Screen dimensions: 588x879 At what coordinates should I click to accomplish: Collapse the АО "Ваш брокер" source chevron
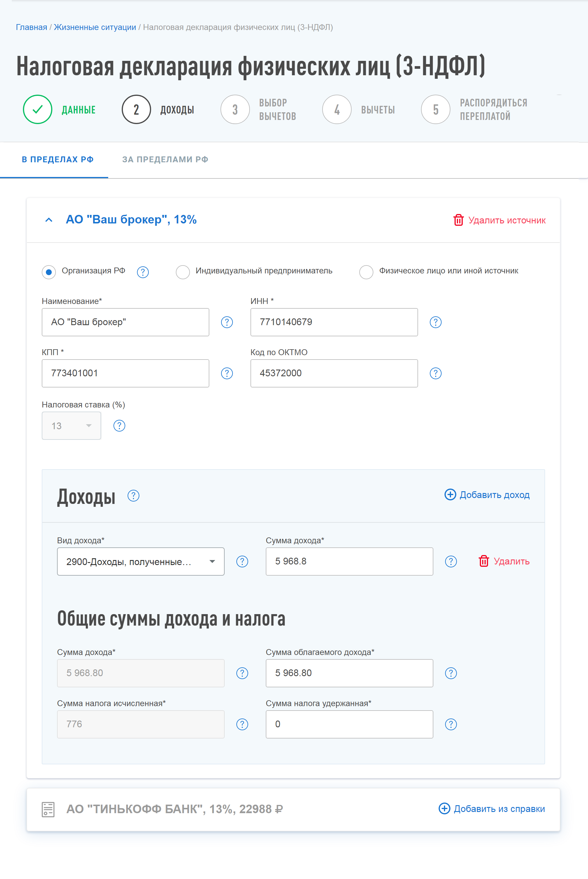pyautogui.click(x=49, y=220)
